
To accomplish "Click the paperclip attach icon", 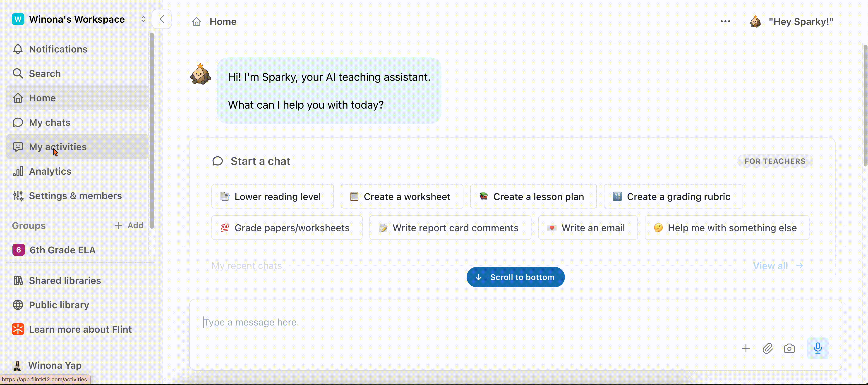I will click(x=767, y=348).
